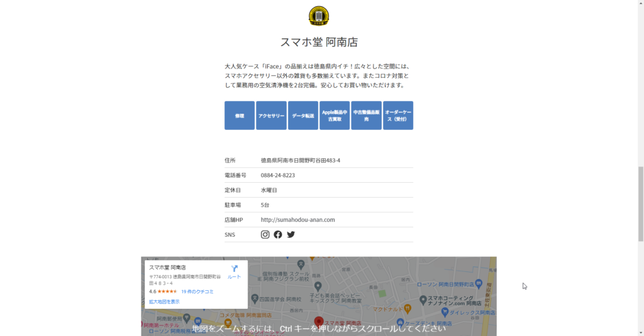
Task: Open the 19 件のクチコミ reviews link
Action: point(197,291)
